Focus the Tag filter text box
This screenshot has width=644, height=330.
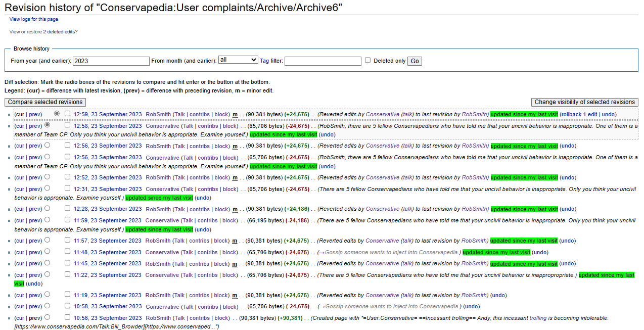(323, 61)
